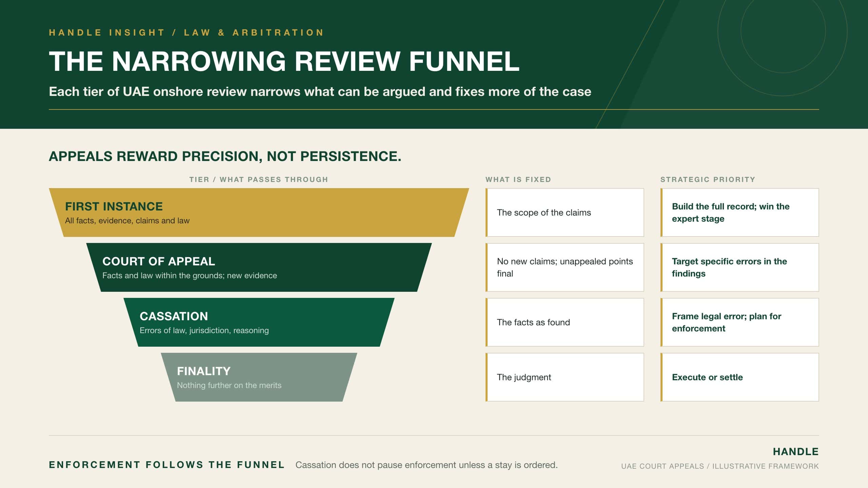The image size is (868, 488).
Task: Click the subtitle beginning 'Each tier of UAE onshore review'
Action: click(x=320, y=91)
